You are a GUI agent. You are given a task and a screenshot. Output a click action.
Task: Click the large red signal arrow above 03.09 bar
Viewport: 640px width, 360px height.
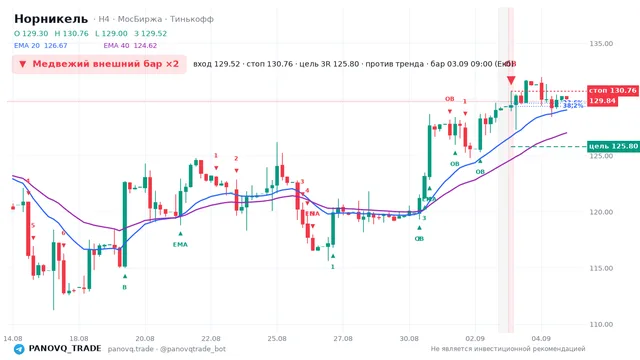[x=511, y=80]
